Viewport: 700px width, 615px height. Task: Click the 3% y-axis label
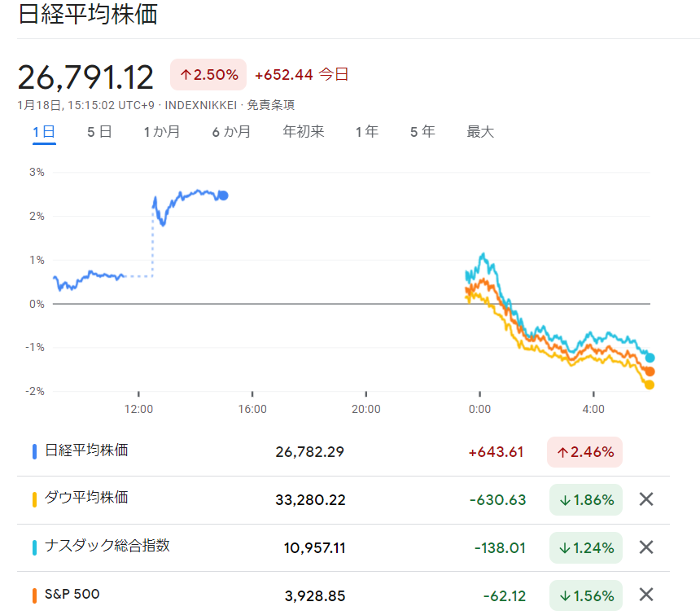click(37, 173)
